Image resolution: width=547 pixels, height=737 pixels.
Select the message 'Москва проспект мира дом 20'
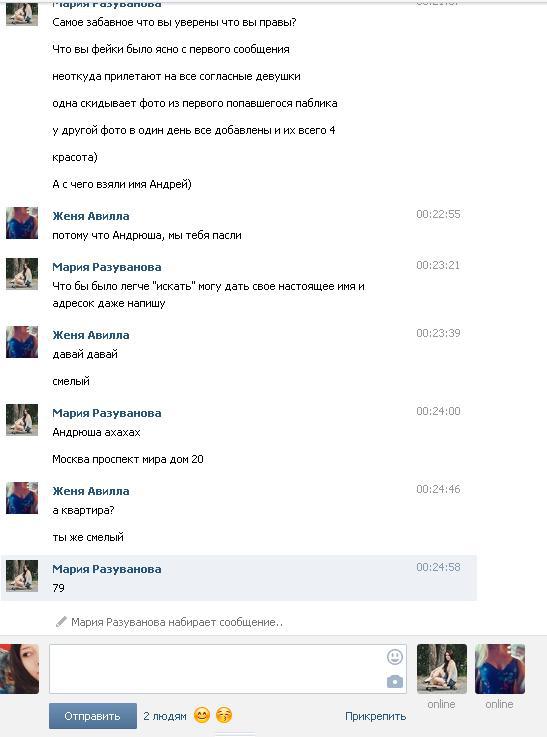(128, 459)
